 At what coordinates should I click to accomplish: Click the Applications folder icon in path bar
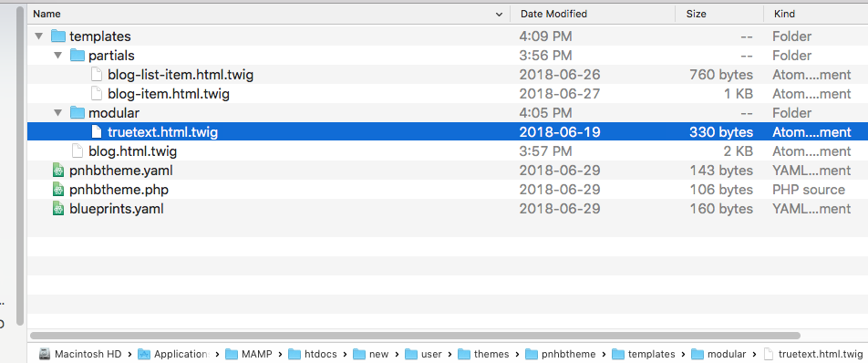tap(144, 354)
